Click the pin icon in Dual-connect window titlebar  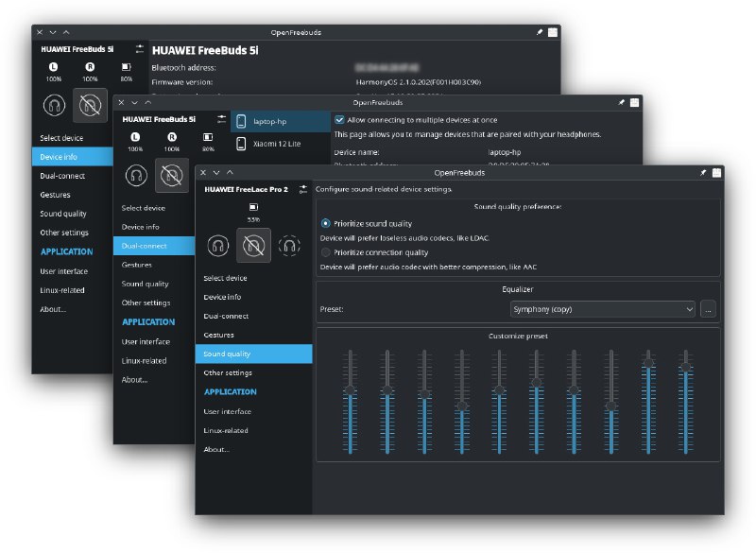click(621, 102)
